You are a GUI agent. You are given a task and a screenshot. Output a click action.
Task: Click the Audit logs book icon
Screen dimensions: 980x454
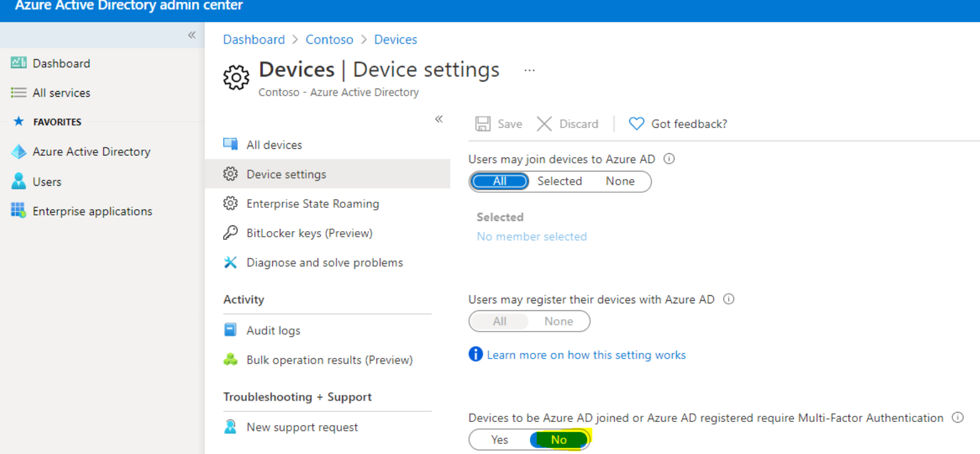[231, 330]
